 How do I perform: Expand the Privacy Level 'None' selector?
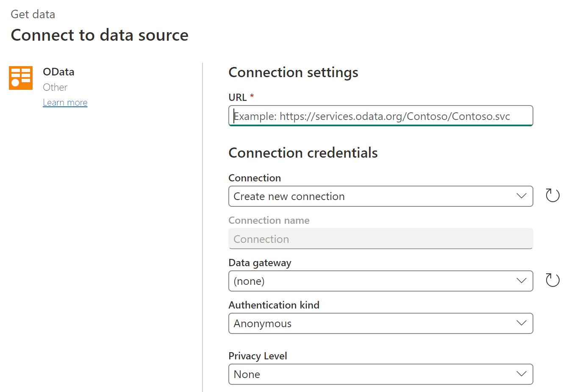pyautogui.click(x=373, y=374)
